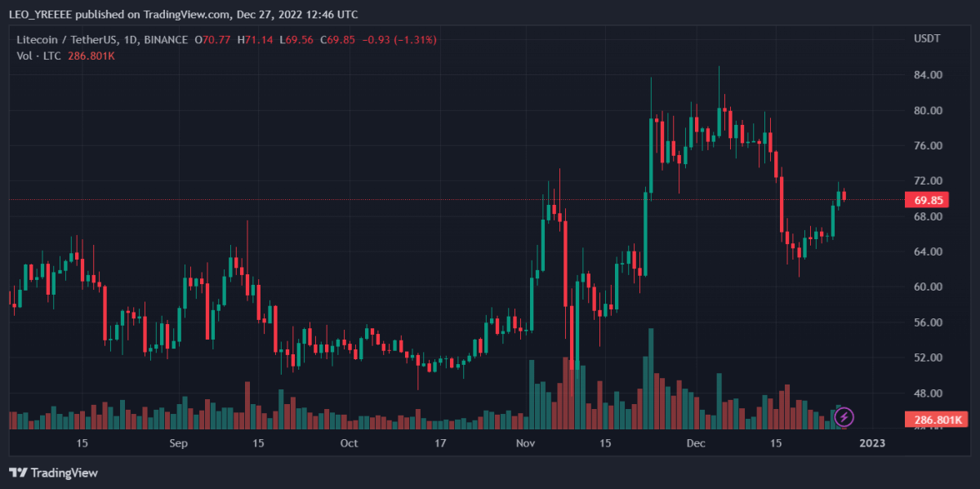
Task: Click the H71.14 high value
Action: 254,39
